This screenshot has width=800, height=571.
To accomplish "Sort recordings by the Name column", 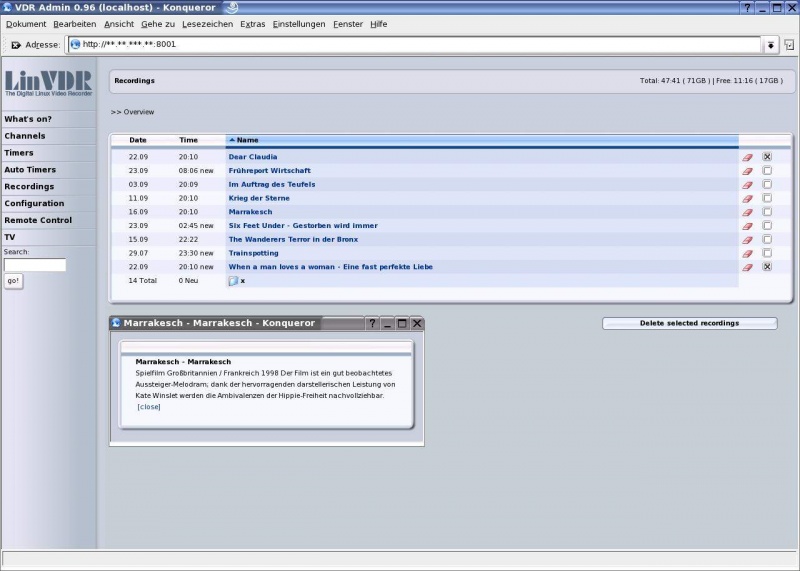I will (x=247, y=140).
